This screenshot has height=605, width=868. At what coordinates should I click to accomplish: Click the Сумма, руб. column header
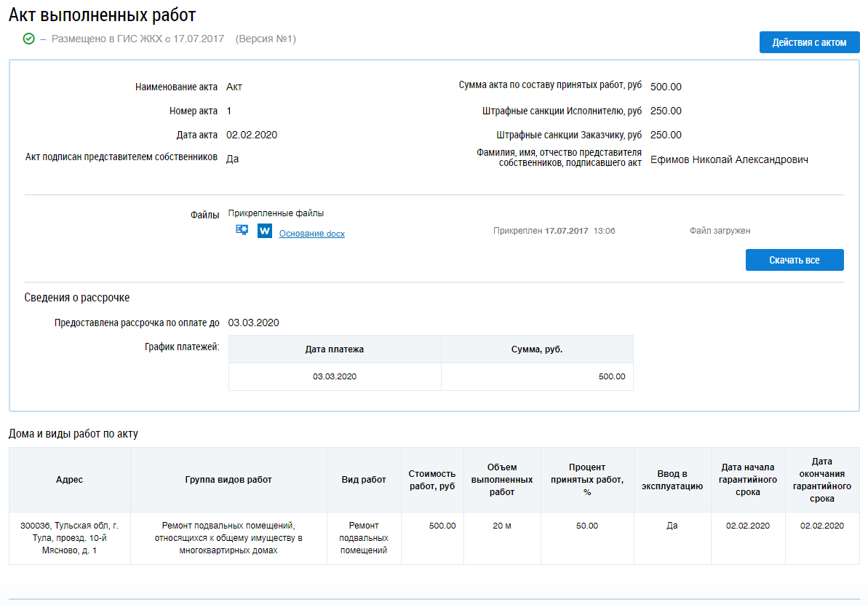537,349
